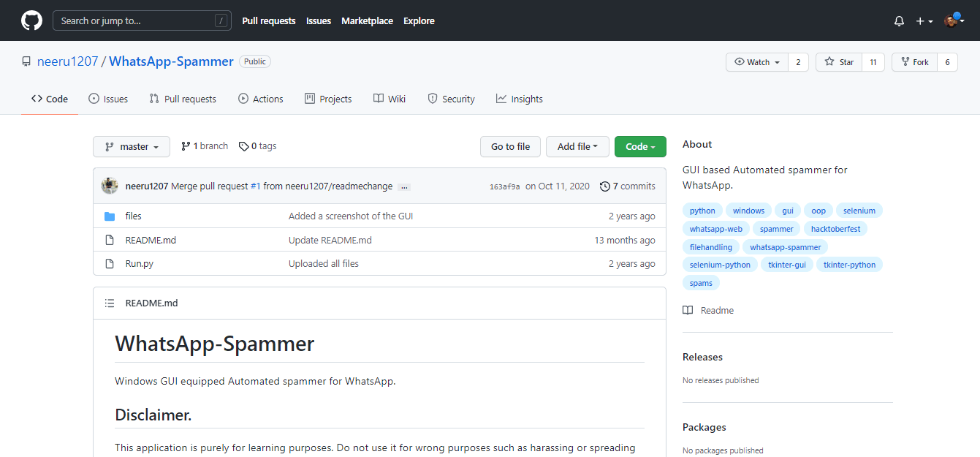Viewport: 980px width, 457px height.
Task: Focus the Search or jump to field
Action: pos(135,20)
